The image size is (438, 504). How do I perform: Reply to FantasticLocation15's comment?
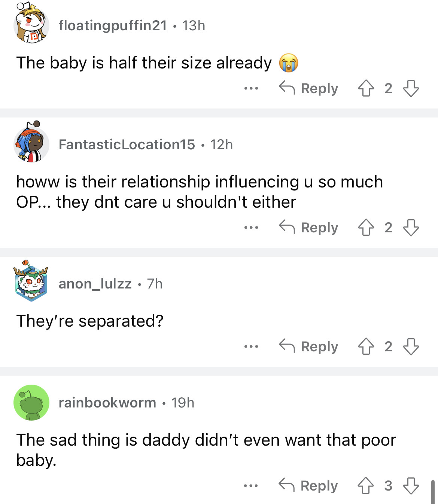tap(309, 227)
